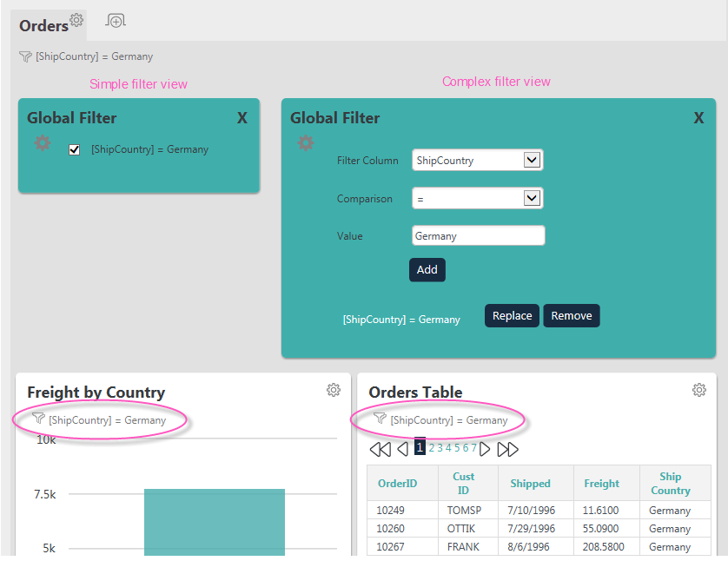Open Orders tab settings gear
The width and height of the screenshot is (728, 574).
point(76,20)
